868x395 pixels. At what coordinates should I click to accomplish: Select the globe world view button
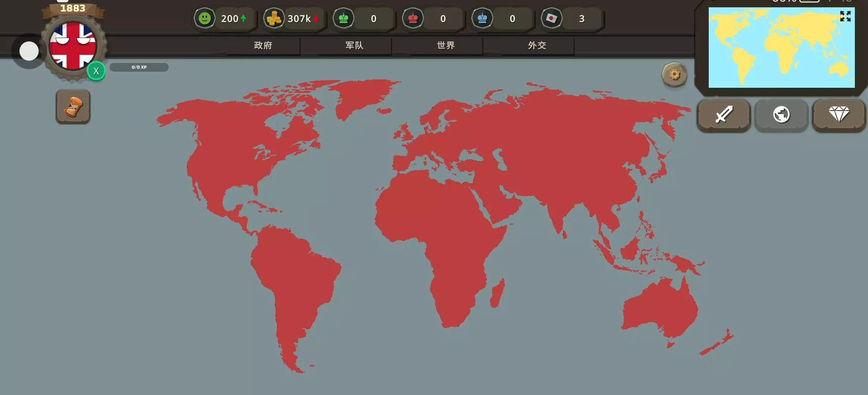pyautogui.click(x=781, y=115)
